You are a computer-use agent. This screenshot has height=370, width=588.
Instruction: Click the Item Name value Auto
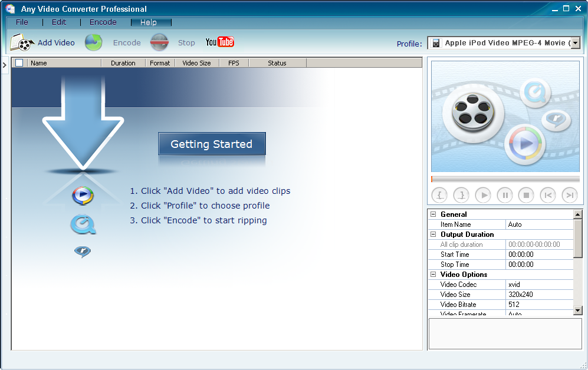click(x=539, y=224)
